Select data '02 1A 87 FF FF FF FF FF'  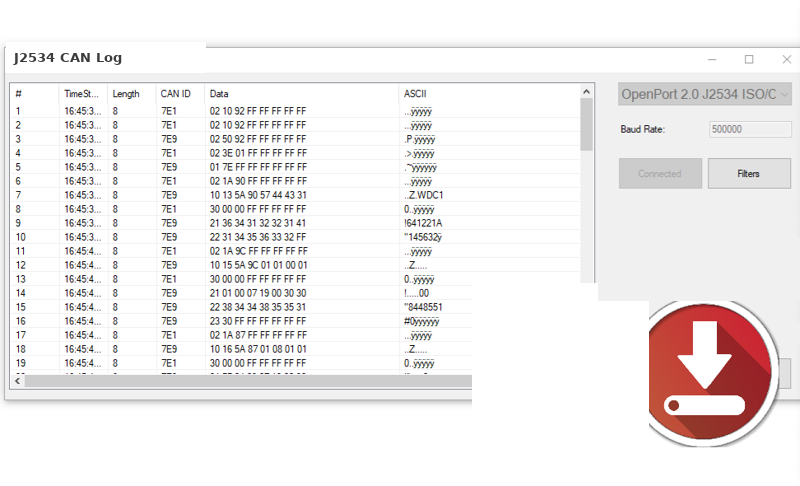258,335
